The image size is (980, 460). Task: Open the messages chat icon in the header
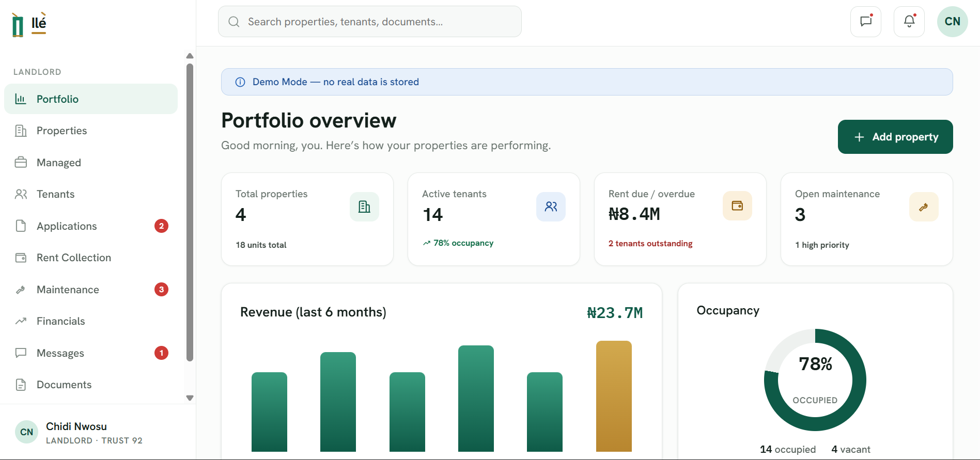[x=866, y=21]
